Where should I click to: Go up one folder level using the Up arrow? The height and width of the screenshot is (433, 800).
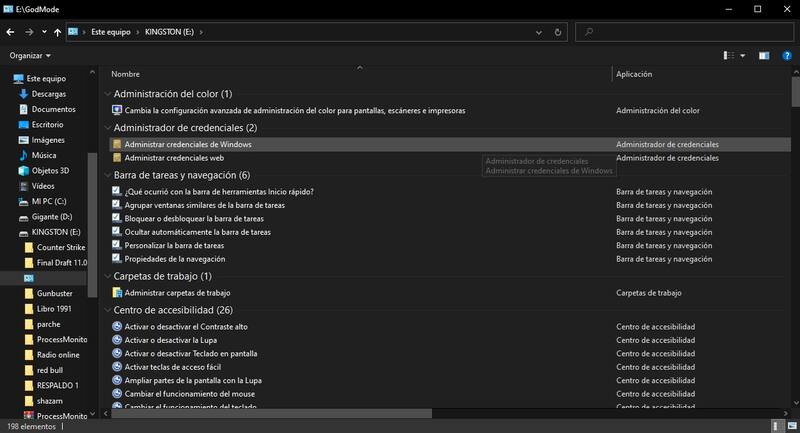tap(58, 32)
